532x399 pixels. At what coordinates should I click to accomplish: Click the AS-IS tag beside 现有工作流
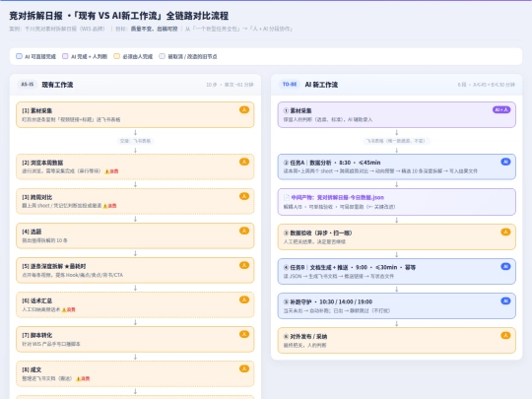pyautogui.click(x=28, y=84)
